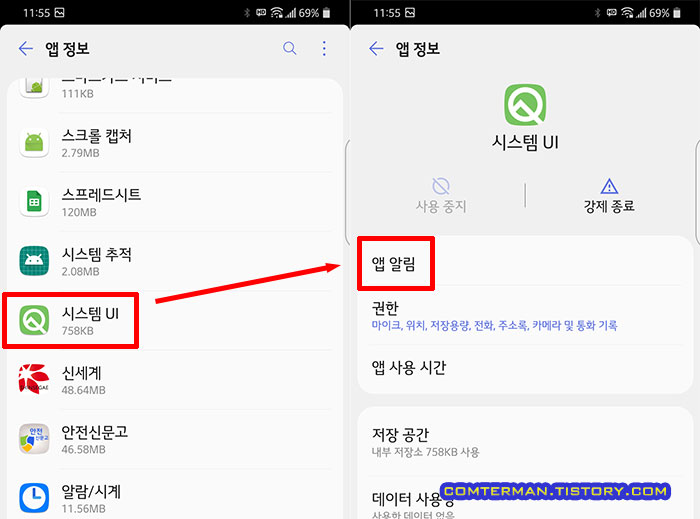Open 시스템 추적 2.08MB entry
The width and height of the screenshot is (700, 519).
(175, 261)
